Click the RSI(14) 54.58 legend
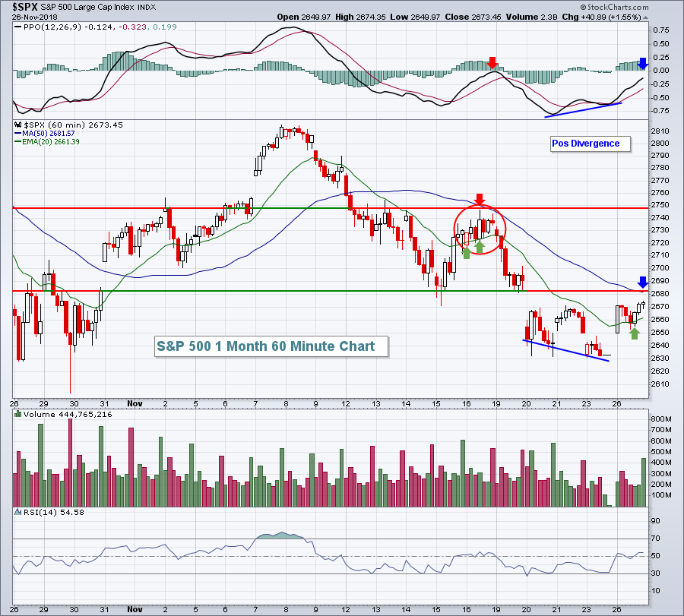Image resolution: width=684 pixels, height=616 pixels. (x=54, y=512)
